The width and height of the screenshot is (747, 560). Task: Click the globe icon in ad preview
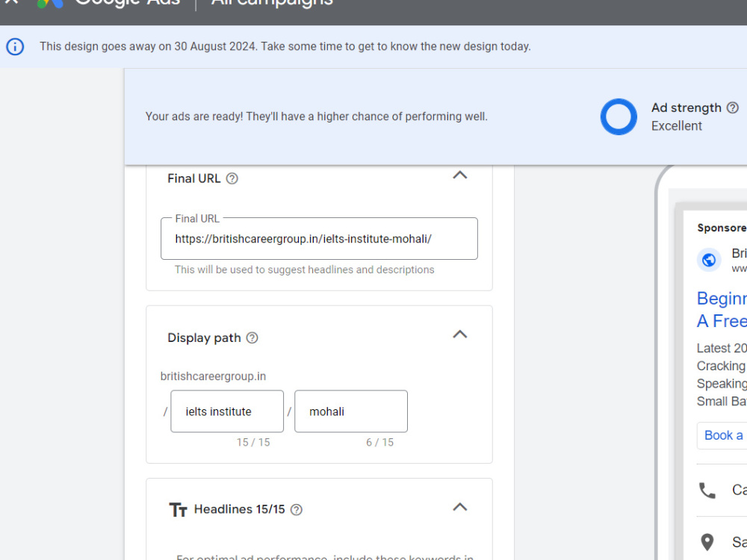(x=709, y=260)
